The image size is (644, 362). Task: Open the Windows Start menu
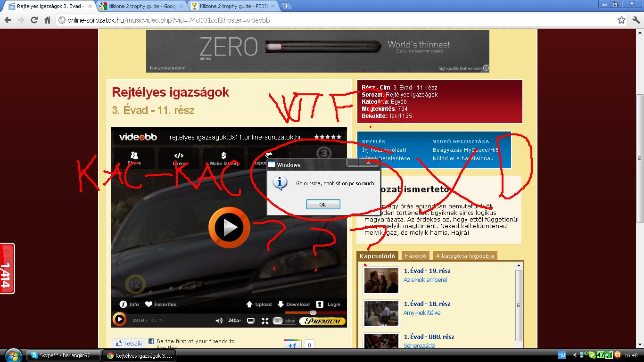(x=12, y=355)
